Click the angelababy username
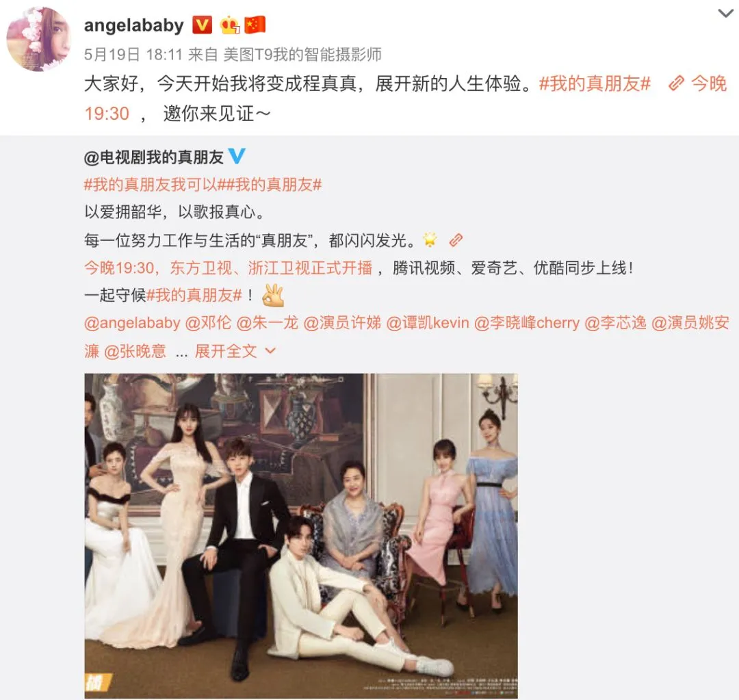Viewport: 739px width, 700px height. click(x=134, y=25)
